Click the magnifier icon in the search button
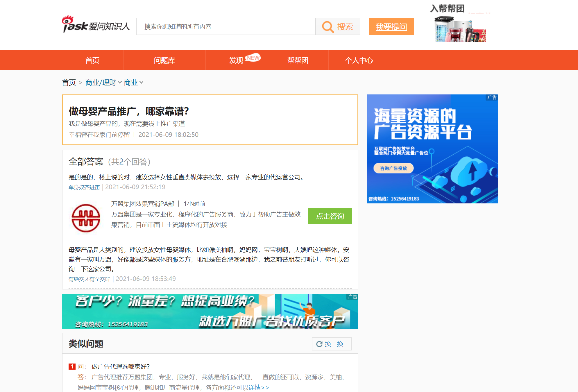 click(328, 27)
